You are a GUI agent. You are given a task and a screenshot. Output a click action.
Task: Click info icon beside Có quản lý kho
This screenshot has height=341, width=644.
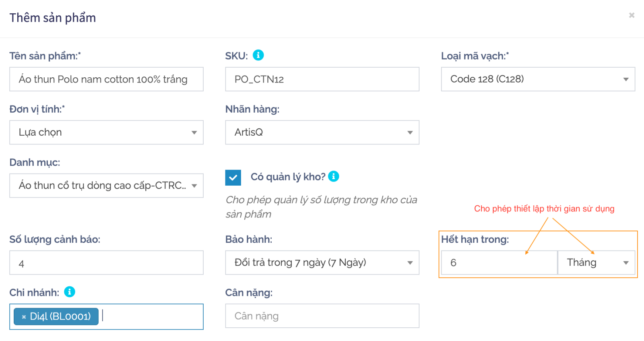coord(334,176)
